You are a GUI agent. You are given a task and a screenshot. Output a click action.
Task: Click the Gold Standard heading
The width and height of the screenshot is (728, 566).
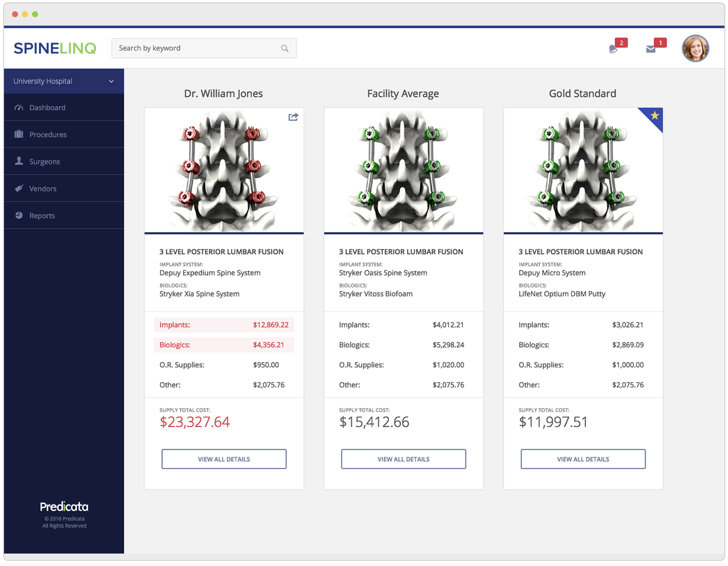(582, 94)
